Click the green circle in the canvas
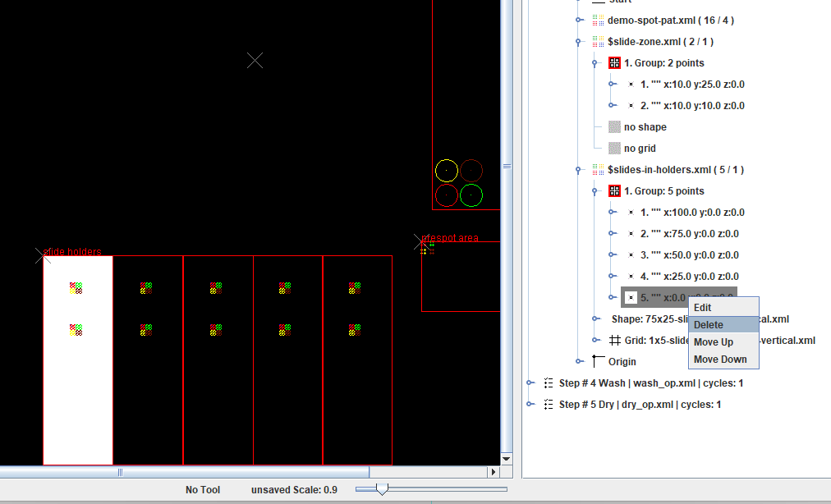Image resolution: width=831 pixels, height=504 pixels. (x=471, y=195)
